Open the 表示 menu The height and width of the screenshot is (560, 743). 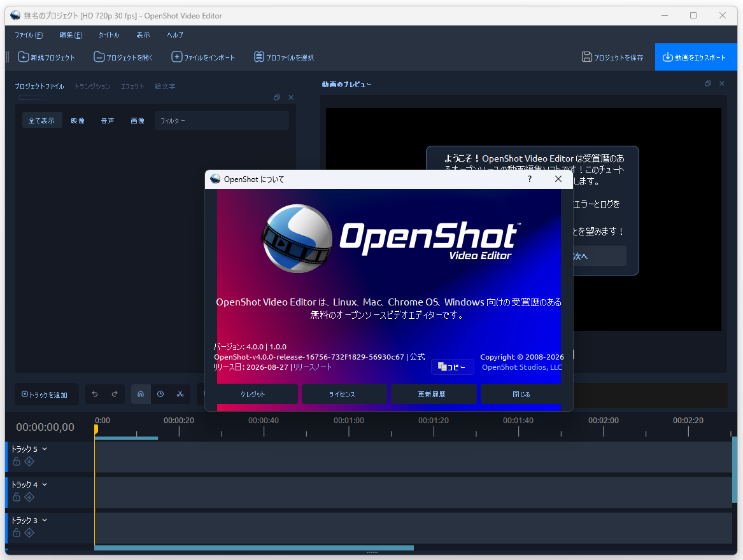(143, 35)
